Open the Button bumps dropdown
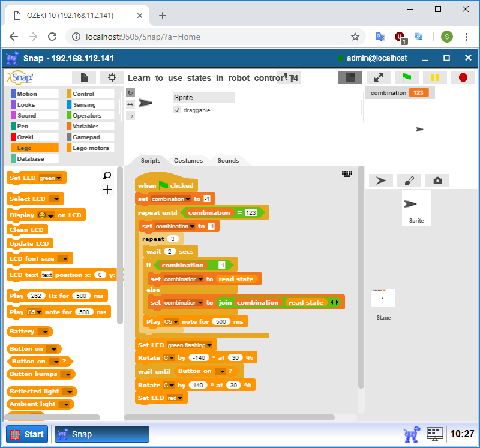The width and height of the screenshot is (480, 448). pyautogui.click(x=67, y=374)
